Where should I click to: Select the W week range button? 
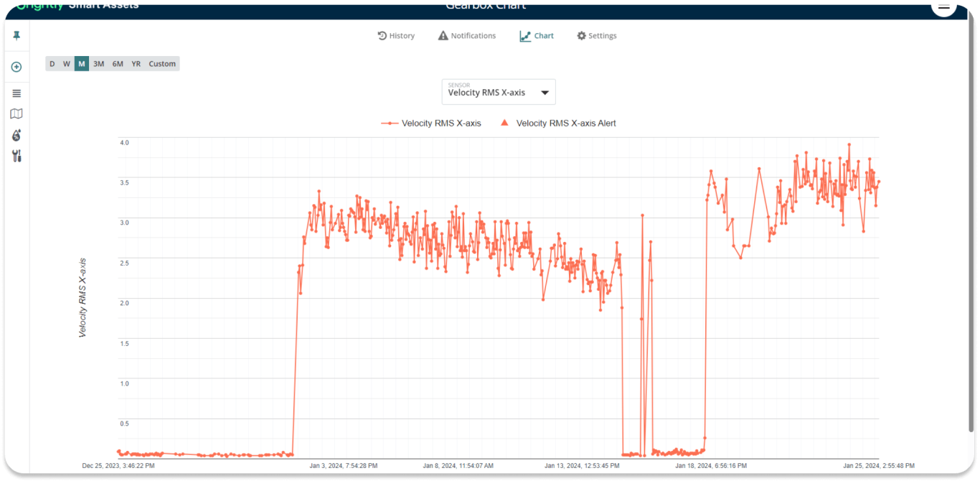coord(67,64)
